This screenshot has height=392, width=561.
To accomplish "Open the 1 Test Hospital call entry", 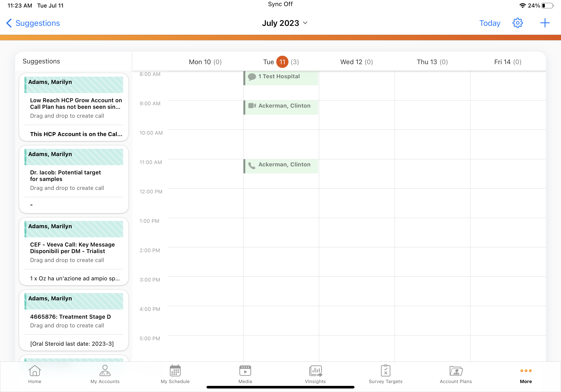I will 281,78.
